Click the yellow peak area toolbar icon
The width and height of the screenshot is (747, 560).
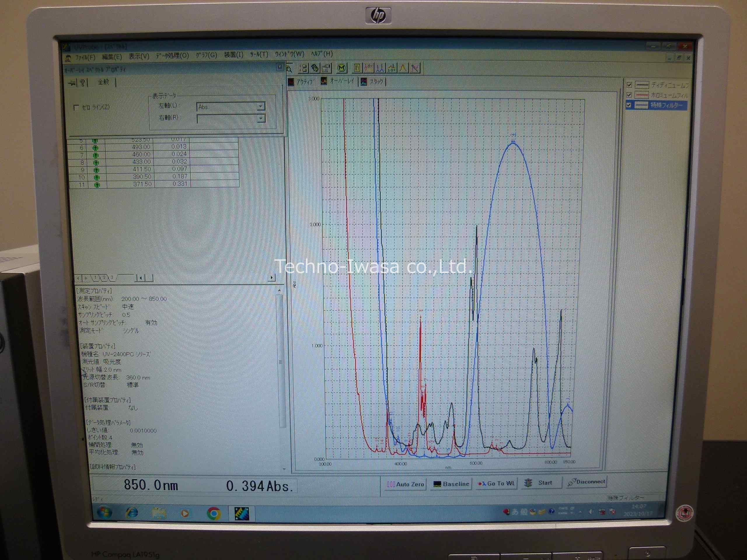(403, 68)
